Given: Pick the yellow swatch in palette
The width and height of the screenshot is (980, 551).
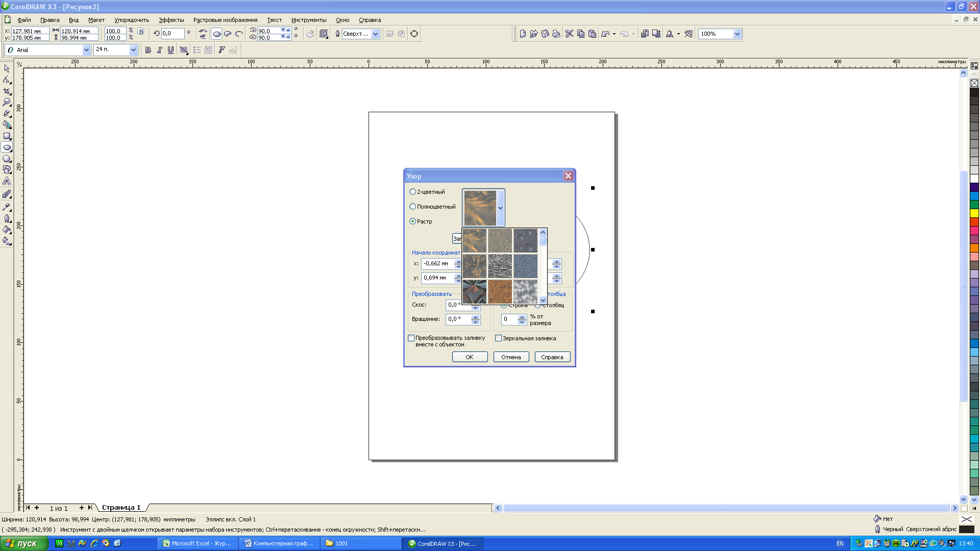Looking at the screenshot, I should [x=974, y=213].
